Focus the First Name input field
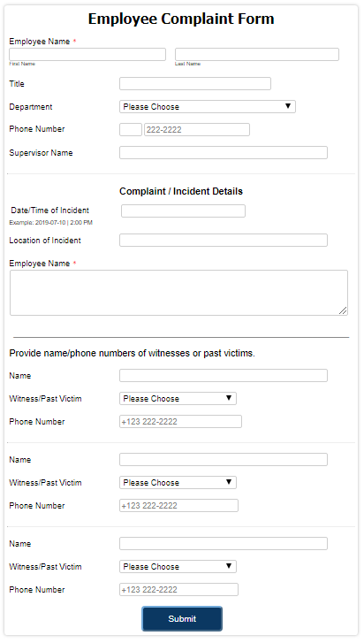This screenshot has height=643, width=364. (87, 55)
